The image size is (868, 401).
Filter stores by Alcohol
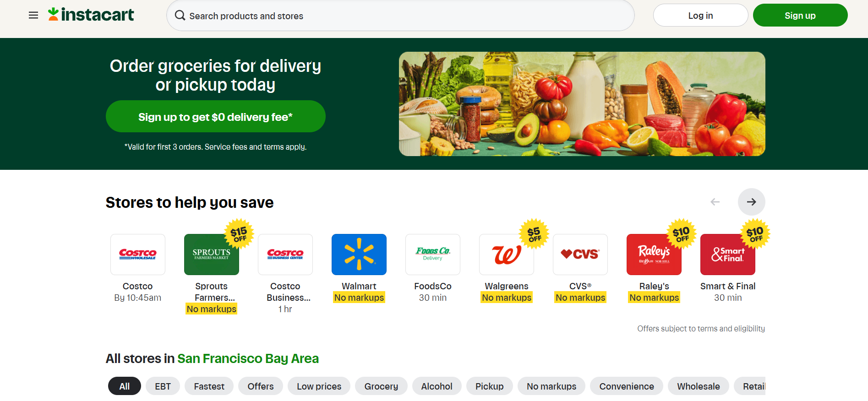point(437,386)
